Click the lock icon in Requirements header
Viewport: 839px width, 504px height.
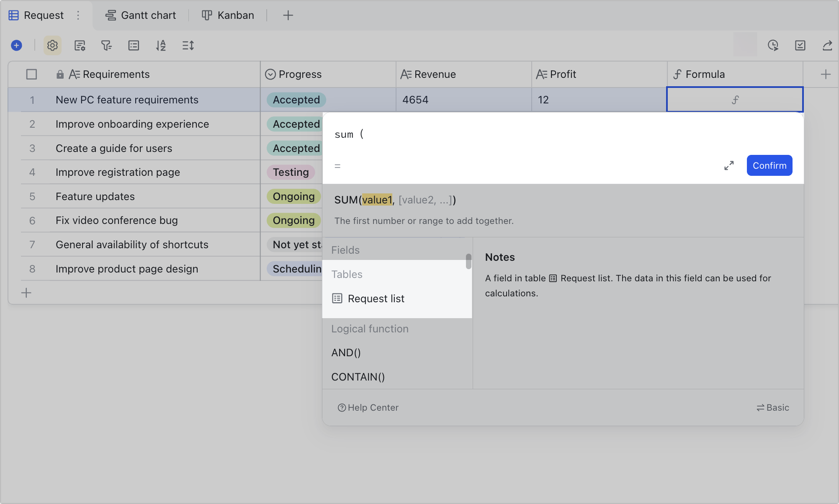(x=60, y=74)
